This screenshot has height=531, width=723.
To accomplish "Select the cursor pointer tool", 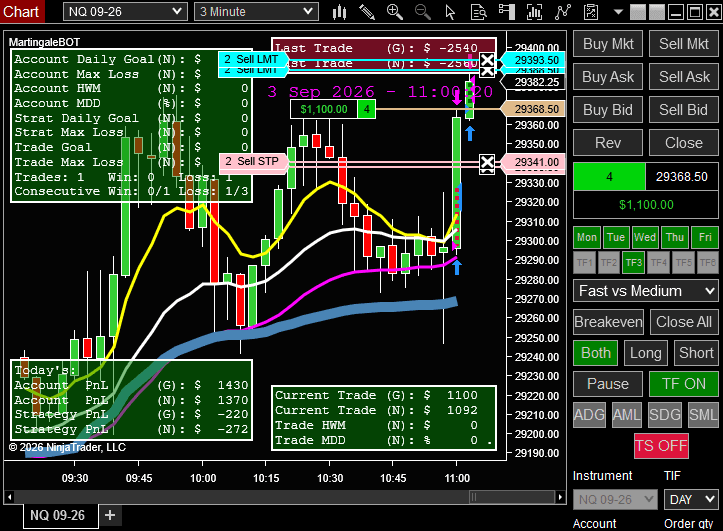I will click(x=450, y=12).
